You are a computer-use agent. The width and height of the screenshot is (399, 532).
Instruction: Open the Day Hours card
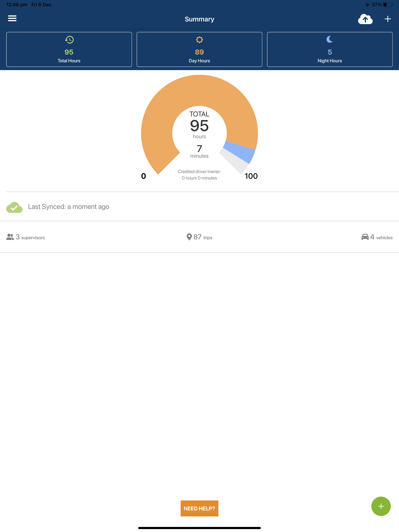coord(199,49)
